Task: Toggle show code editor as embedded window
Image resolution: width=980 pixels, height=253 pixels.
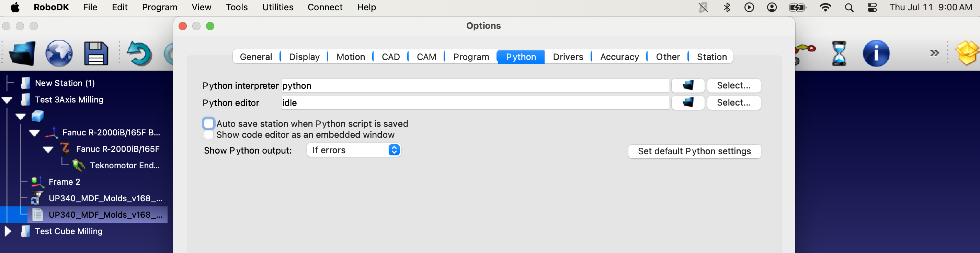Action: (x=208, y=135)
